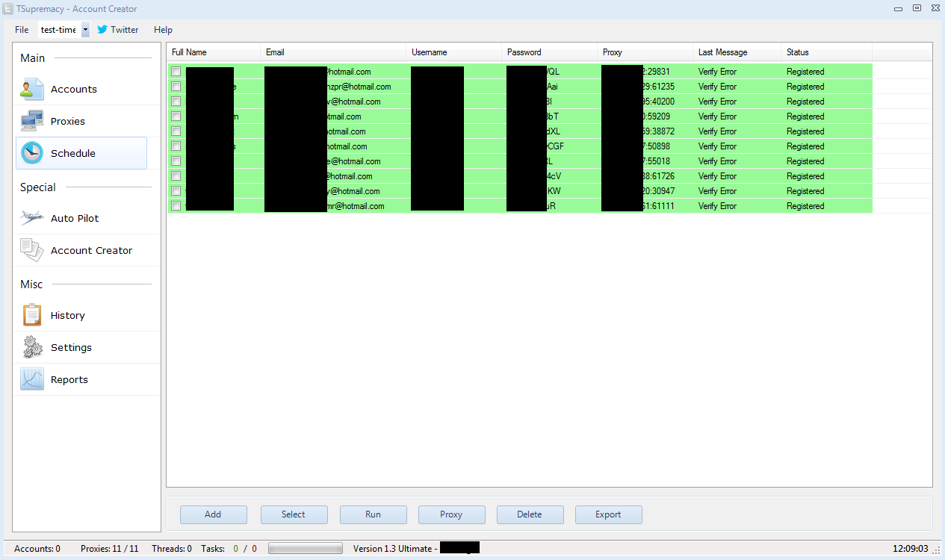The height and width of the screenshot is (560, 945).
Task: Click Registered status in row with proxy 61111
Action: [805, 206]
